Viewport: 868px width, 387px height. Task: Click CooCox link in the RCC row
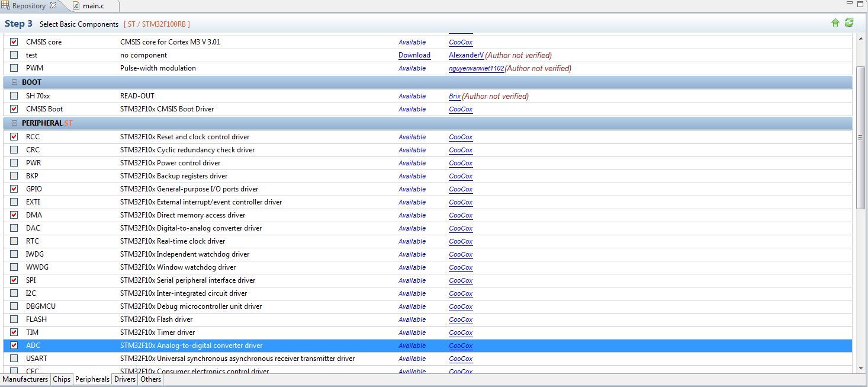coord(461,137)
